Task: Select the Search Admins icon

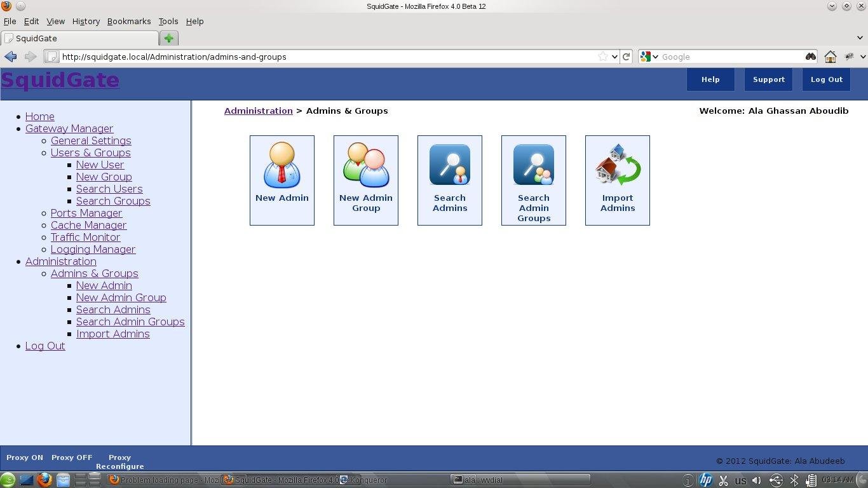Action: [449, 180]
